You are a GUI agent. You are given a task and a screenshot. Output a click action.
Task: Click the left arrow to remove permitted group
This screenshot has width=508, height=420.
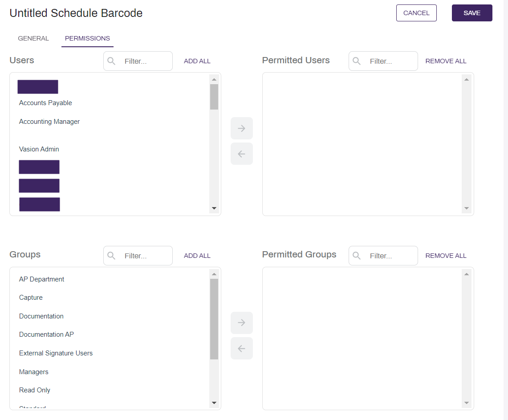pyautogui.click(x=242, y=348)
